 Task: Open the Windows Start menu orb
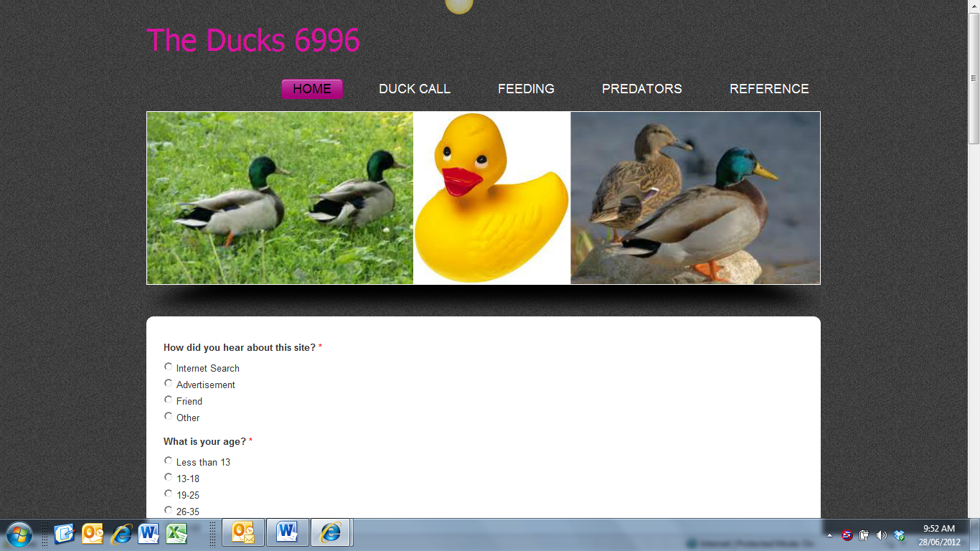[19, 534]
